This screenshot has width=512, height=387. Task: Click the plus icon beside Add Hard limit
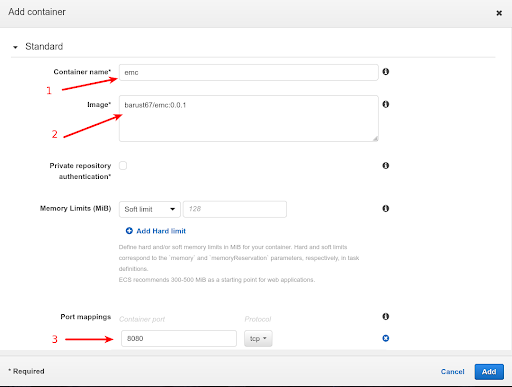[129, 231]
